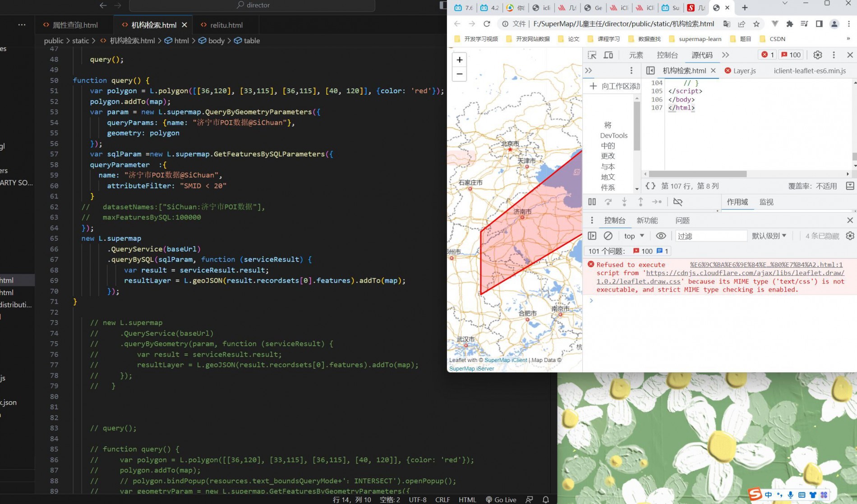Click the 100 issues badge in toolbar
The height and width of the screenshot is (504, 857).
pos(791,55)
